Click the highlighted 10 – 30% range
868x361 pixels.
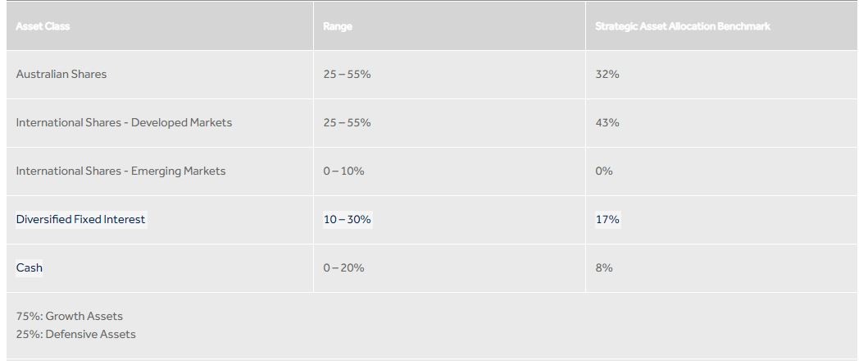tap(347, 219)
